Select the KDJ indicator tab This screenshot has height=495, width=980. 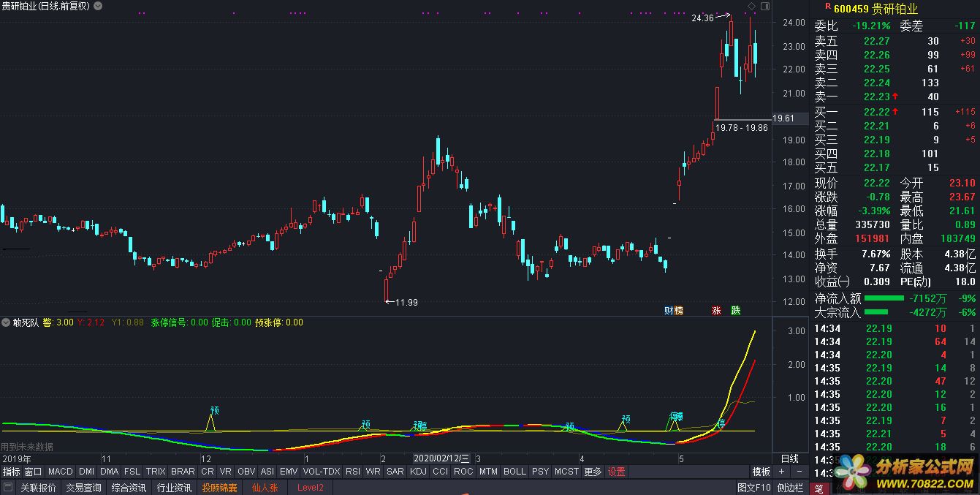(418, 472)
